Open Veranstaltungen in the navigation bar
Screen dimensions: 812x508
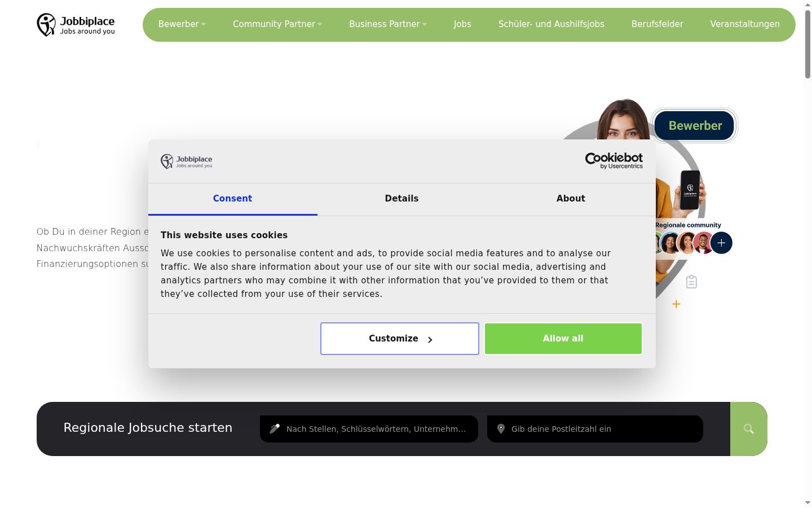point(745,24)
